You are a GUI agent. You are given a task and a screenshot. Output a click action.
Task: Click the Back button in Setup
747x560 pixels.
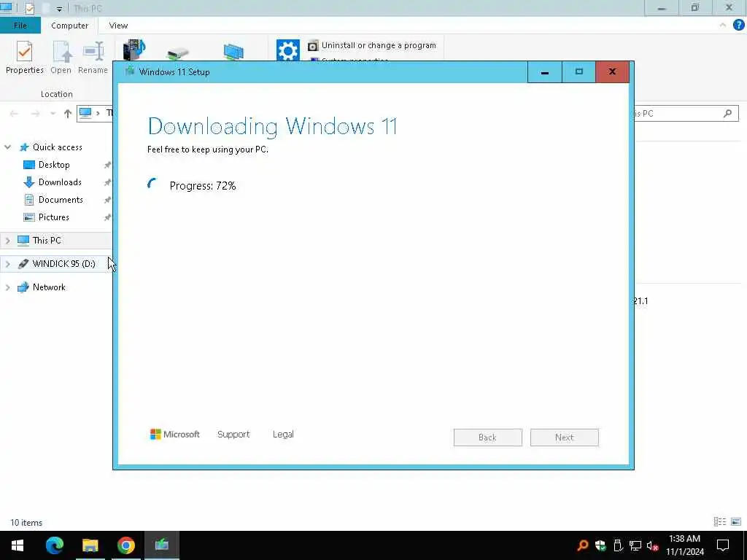pos(487,437)
